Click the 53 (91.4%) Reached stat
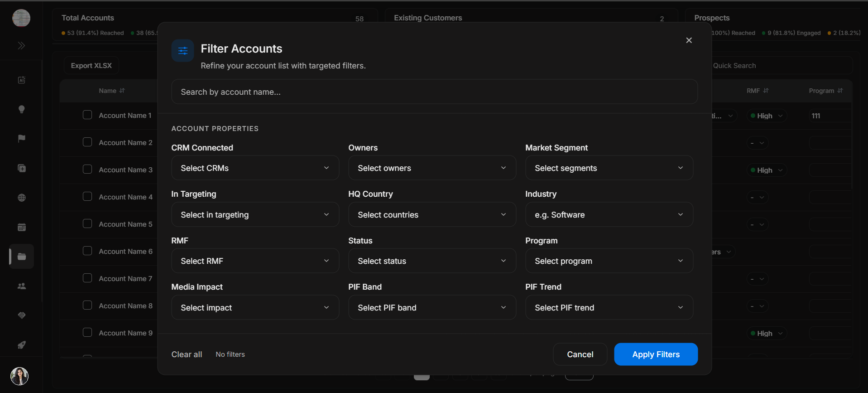The width and height of the screenshot is (868, 393). (x=93, y=33)
